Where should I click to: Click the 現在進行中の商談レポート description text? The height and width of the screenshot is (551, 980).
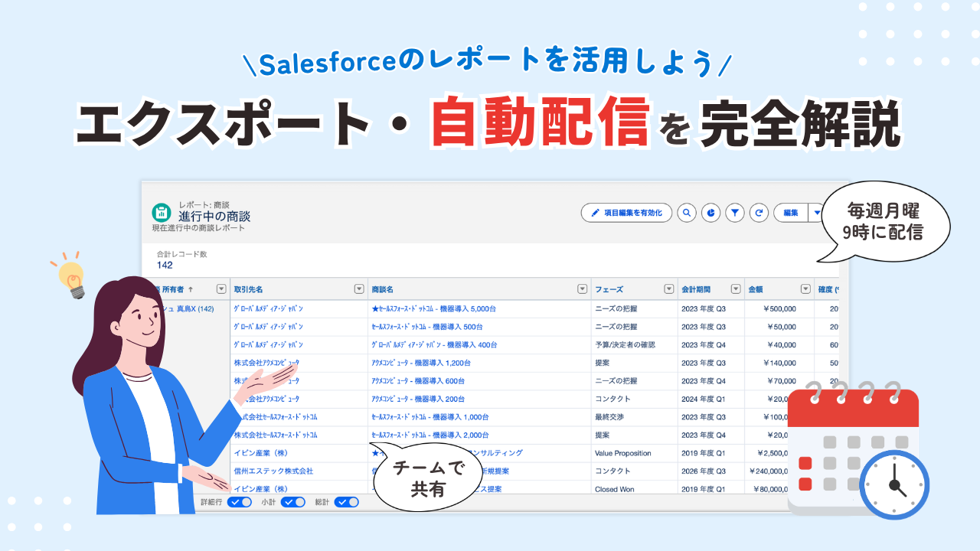click(x=199, y=229)
